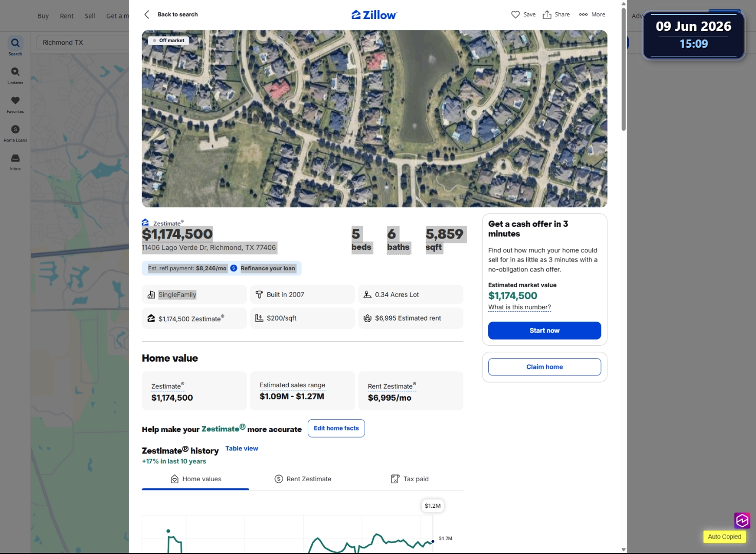Open Inbox in the left sidebar
The width and height of the screenshot is (756, 554).
point(15,161)
